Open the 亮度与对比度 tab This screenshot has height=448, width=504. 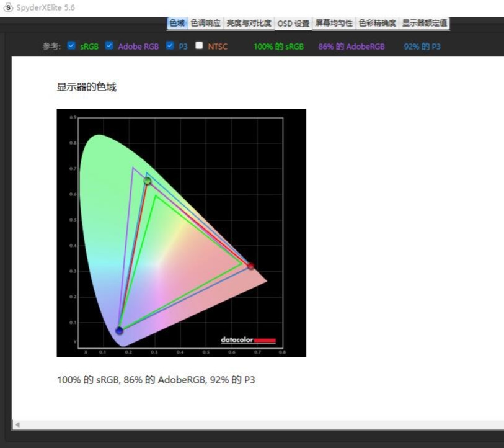[x=249, y=24]
